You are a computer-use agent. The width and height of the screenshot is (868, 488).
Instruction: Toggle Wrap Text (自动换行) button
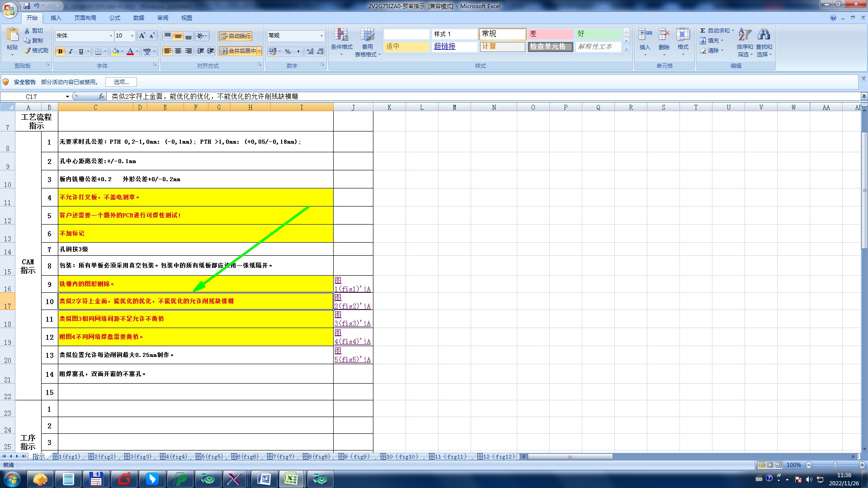tap(235, 36)
